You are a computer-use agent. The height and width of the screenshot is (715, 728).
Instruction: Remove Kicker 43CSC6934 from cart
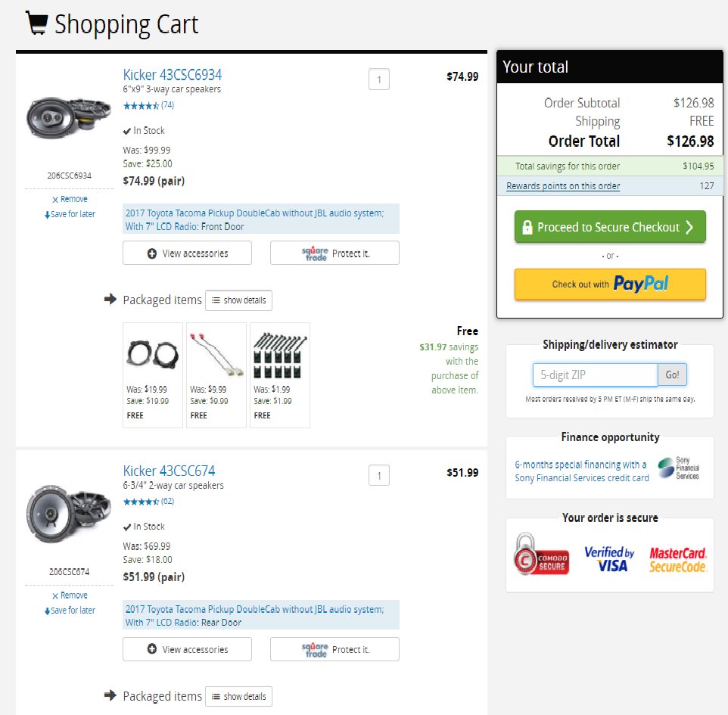(70, 199)
